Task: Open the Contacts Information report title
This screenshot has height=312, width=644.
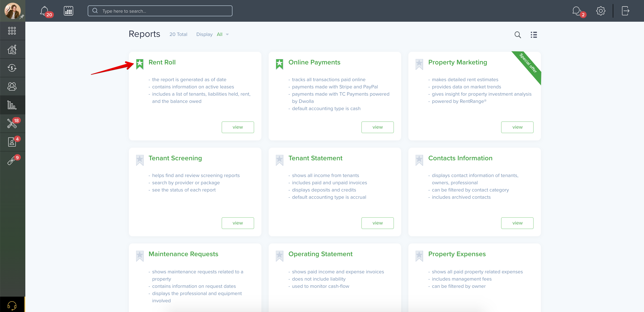Action: [460, 158]
